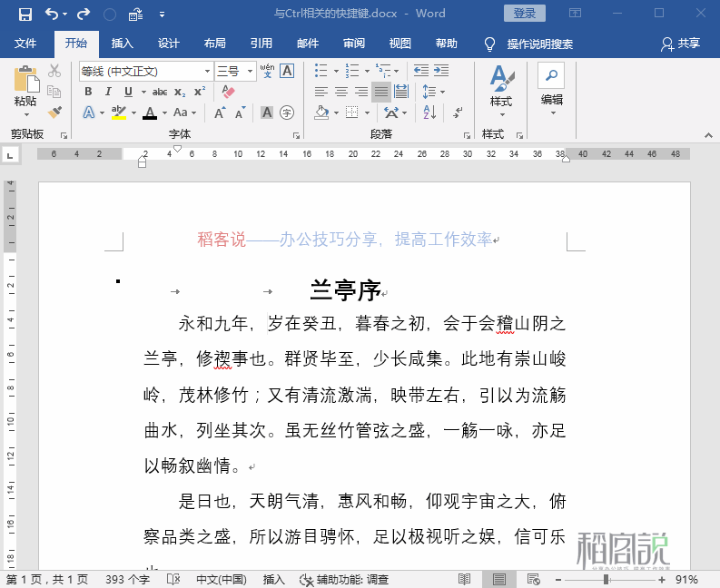Switch to the 审阅 (Review) tab
The image size is (720, 588).
coord(354,44)
